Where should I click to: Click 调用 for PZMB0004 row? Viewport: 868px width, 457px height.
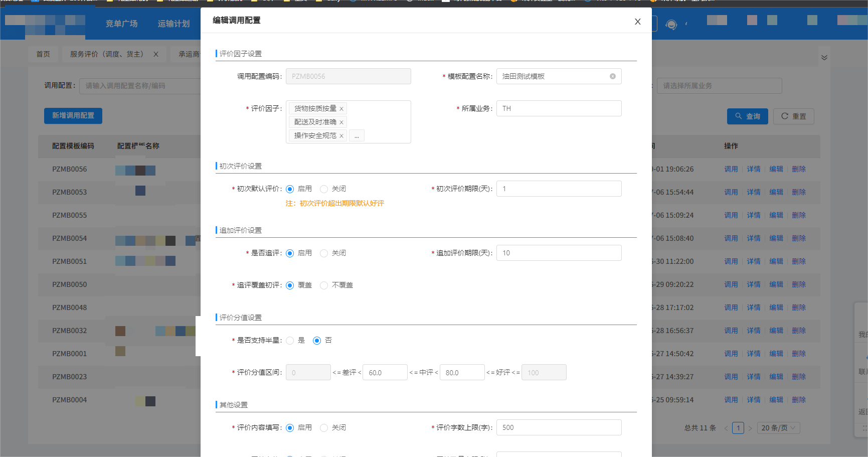[731, 400]
